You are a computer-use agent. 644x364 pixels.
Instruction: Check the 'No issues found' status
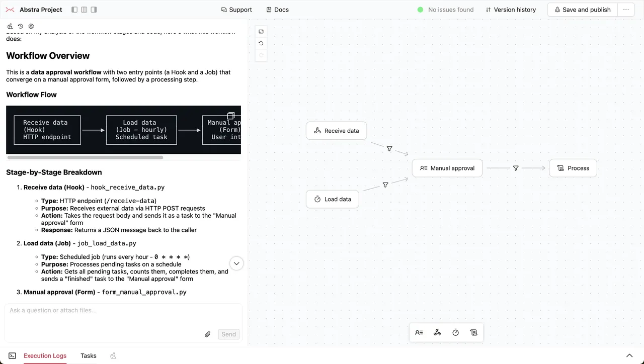(x=445, y=10)
